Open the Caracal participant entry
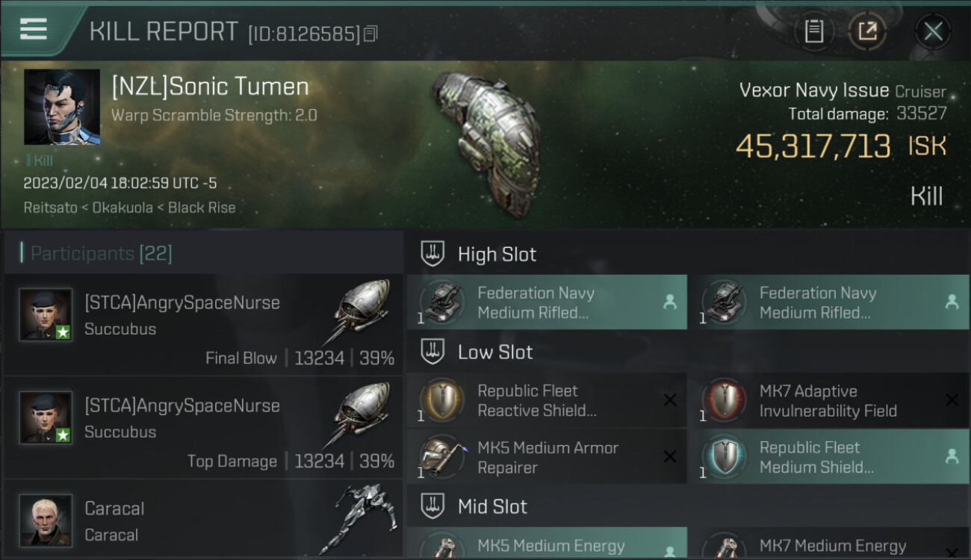 click(204, 520)
